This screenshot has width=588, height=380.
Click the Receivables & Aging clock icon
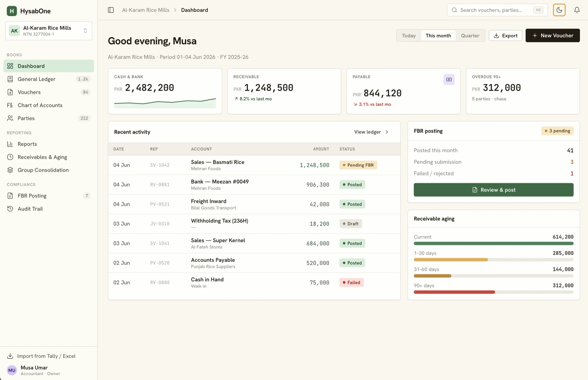click(10, 157)
